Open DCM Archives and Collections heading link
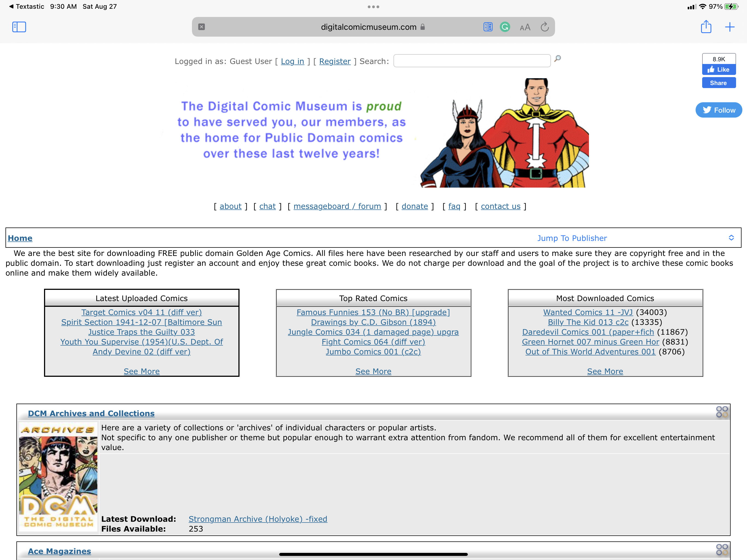The width and height of the screenshot is (747, 560). click(x=91, y=413)
